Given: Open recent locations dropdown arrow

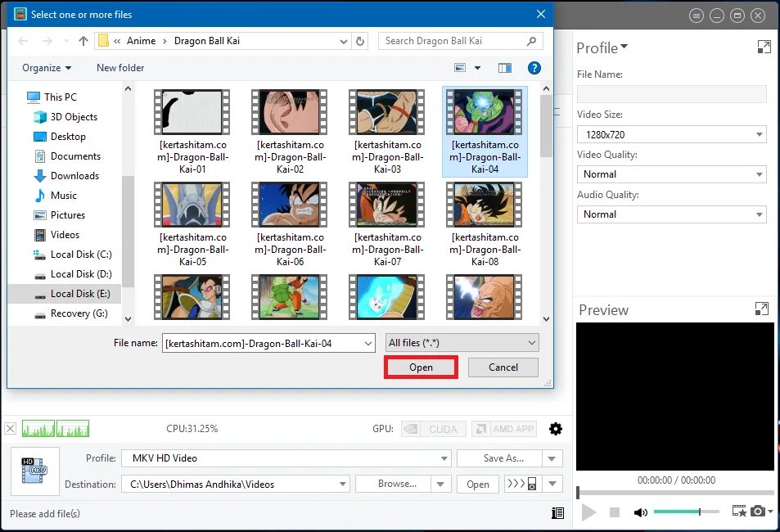Looking at the screenshot, I should point(66,41).
